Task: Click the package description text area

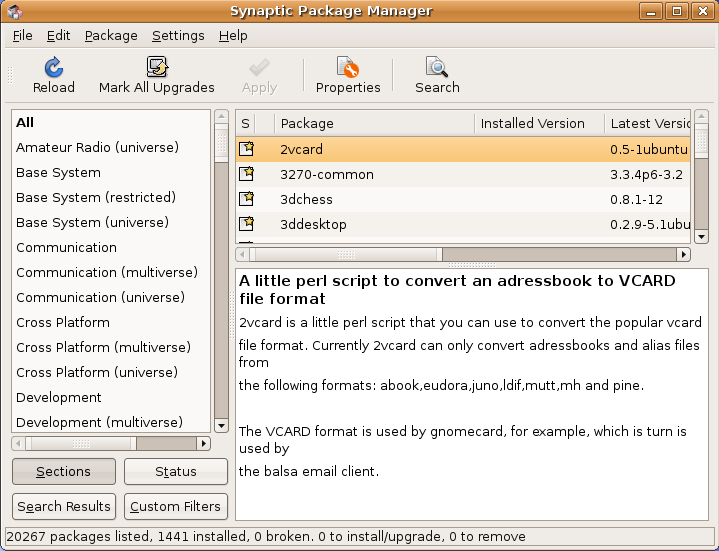Action: click(472, 394)
